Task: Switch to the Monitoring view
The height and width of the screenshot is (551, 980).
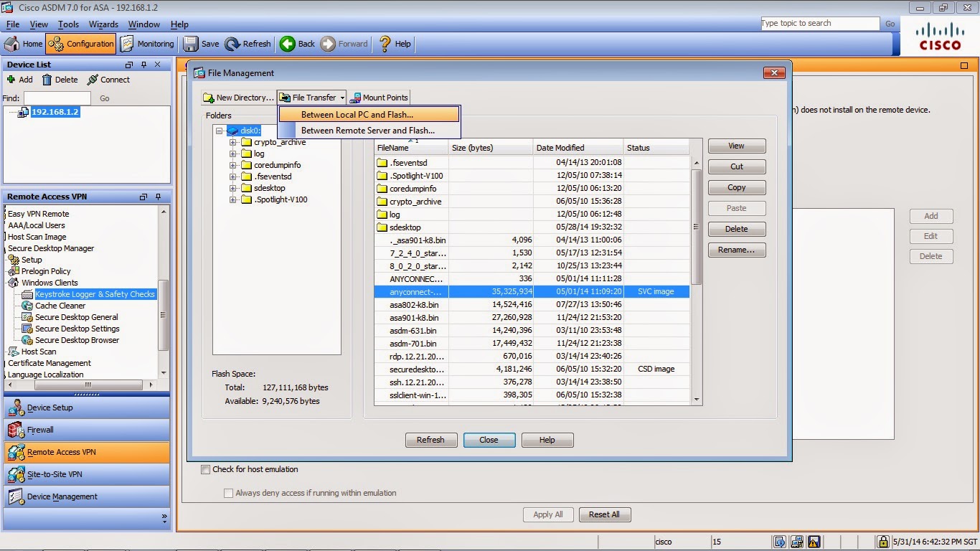Action: [x=147, y=44]
